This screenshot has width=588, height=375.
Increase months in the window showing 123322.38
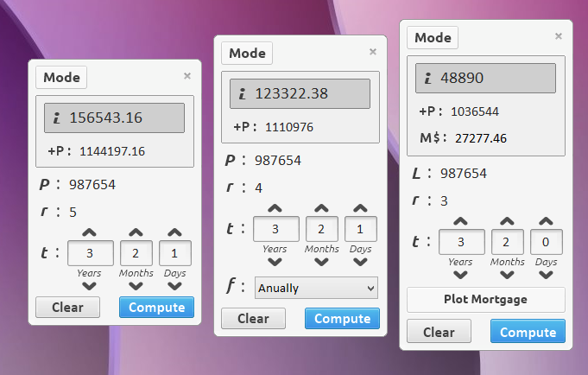(321, 209)
